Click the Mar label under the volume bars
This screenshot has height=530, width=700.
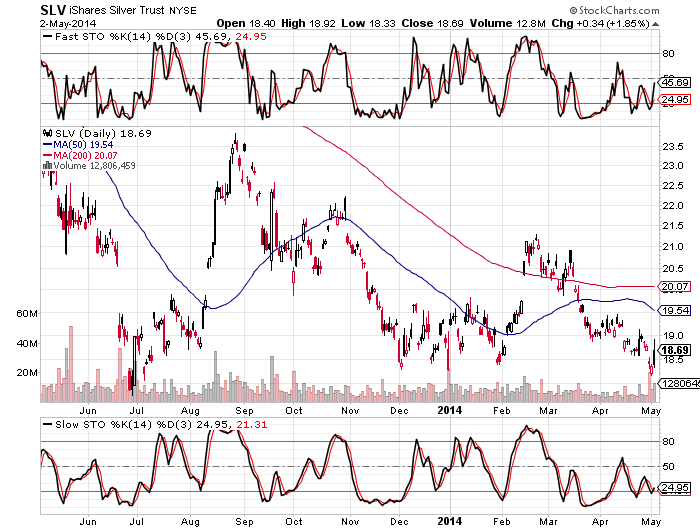click(x=548, y=411)
